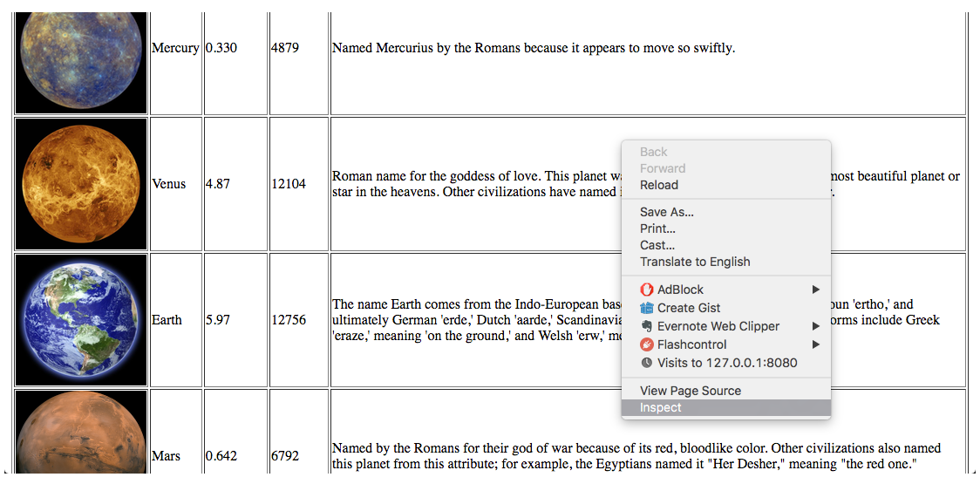Click the mass value 0.642
Viewport: 980px width, 484px height.
point(221,456)
